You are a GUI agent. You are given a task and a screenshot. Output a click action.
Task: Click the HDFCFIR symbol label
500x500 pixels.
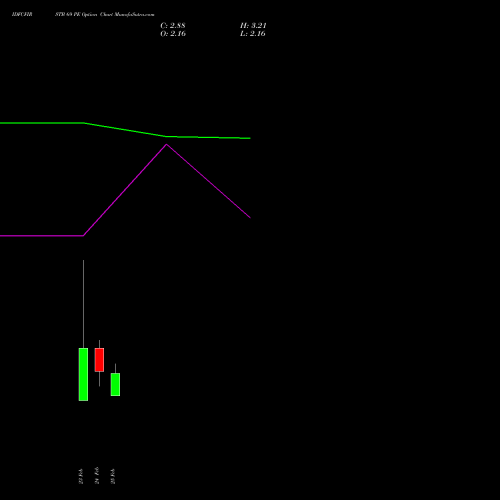point(22,15)
